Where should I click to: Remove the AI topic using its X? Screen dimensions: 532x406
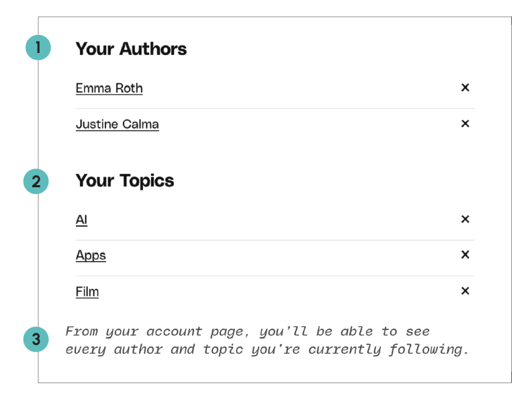pos(465,219)
